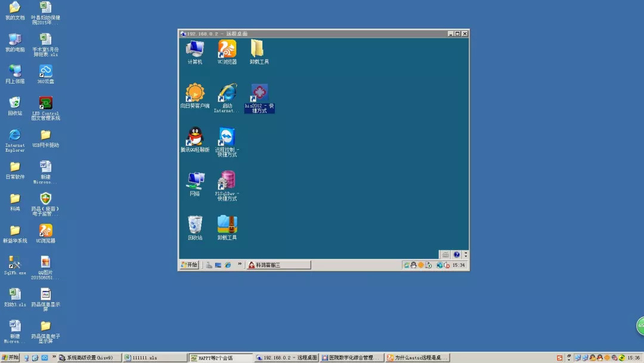The width and height of the screenshot is (644, 363).
Task: Open language bar options dropdown arrow
Action: [x=465, y=255]
